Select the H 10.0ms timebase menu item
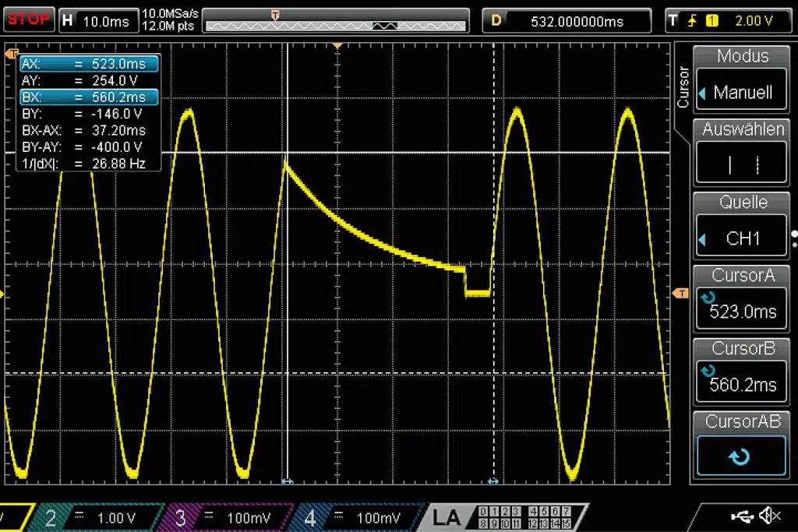The height and width of the screenshot is (532, 798). click(x=96, y=21)
